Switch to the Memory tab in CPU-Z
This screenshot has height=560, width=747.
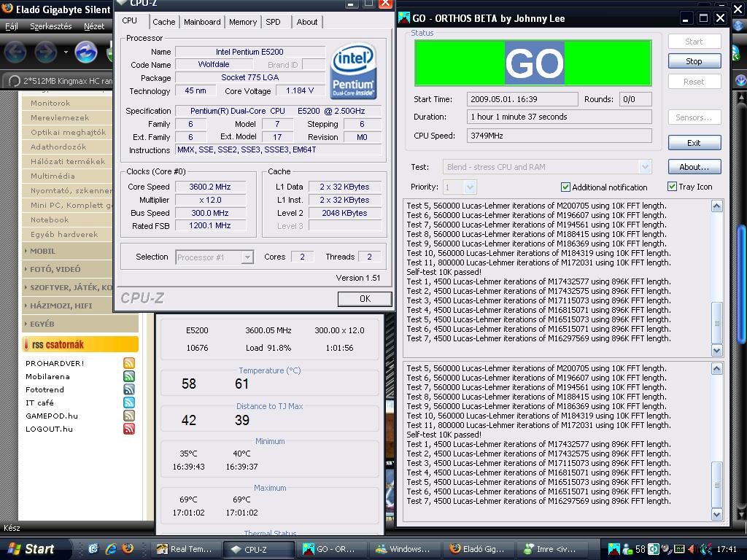[242, 22]
